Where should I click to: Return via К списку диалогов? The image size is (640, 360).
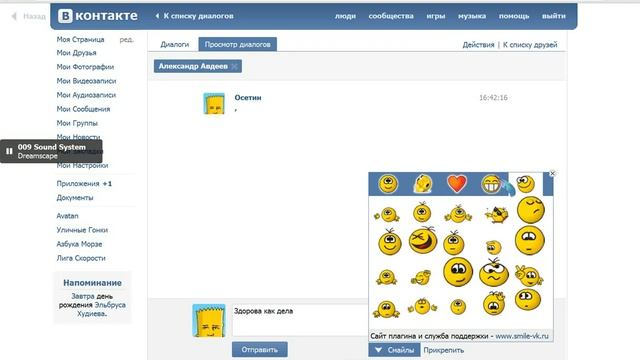[x=195, y=16]
